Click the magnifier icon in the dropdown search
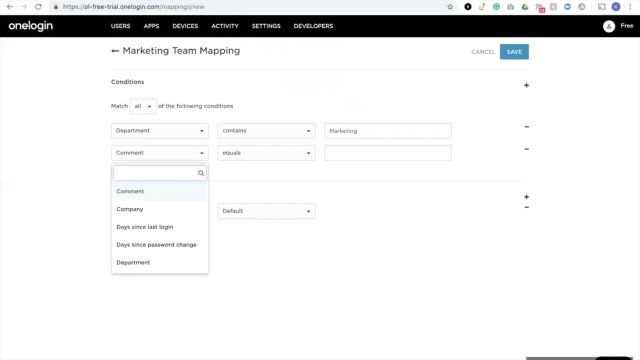This screenshot has height=360, width=640. coord(201,173)
